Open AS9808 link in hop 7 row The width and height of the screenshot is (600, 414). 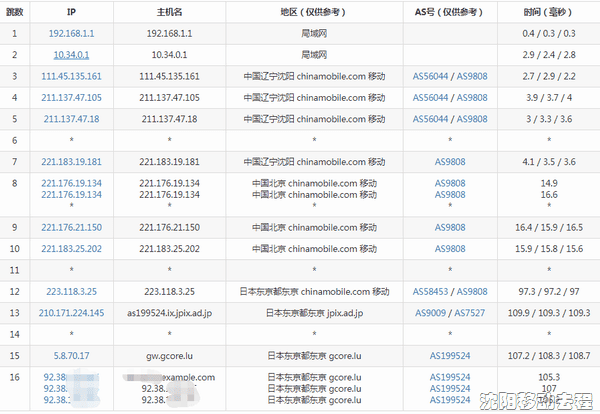[450, 162]
